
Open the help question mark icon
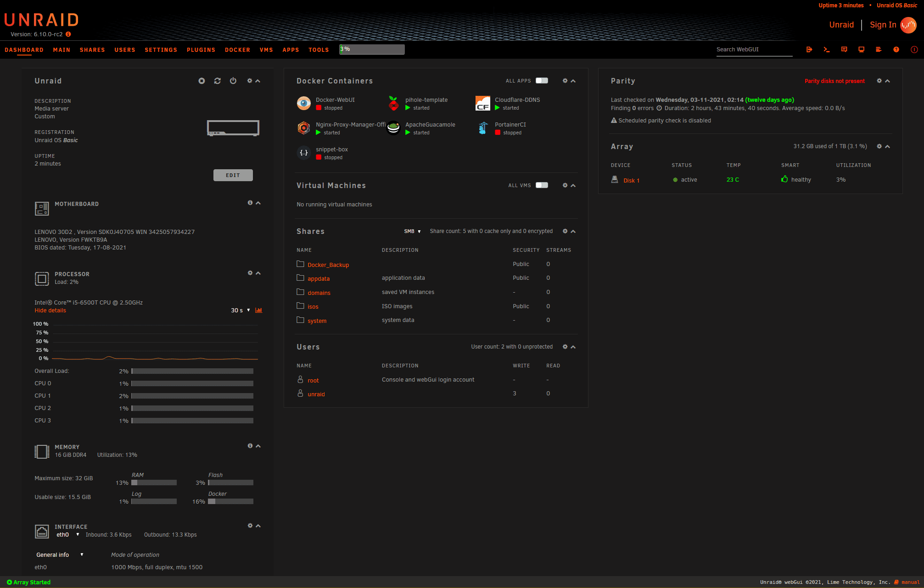(x=896, y=50)
